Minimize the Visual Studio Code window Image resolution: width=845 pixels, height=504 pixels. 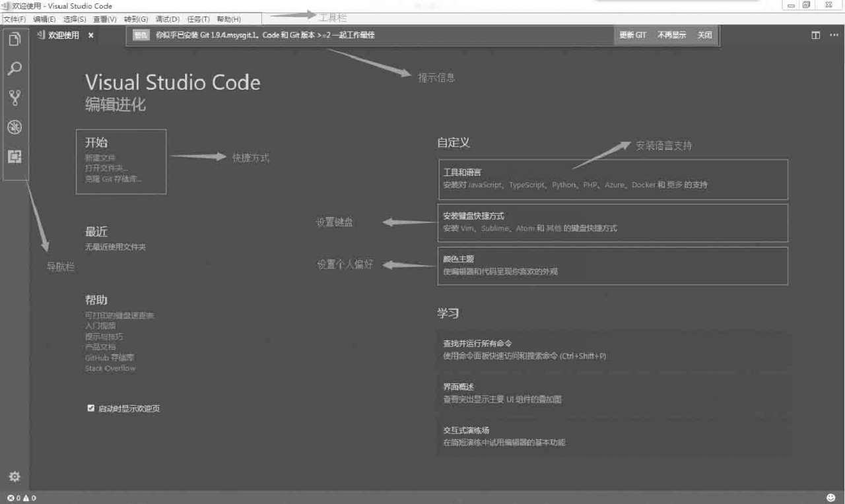(x=790, y=5)
